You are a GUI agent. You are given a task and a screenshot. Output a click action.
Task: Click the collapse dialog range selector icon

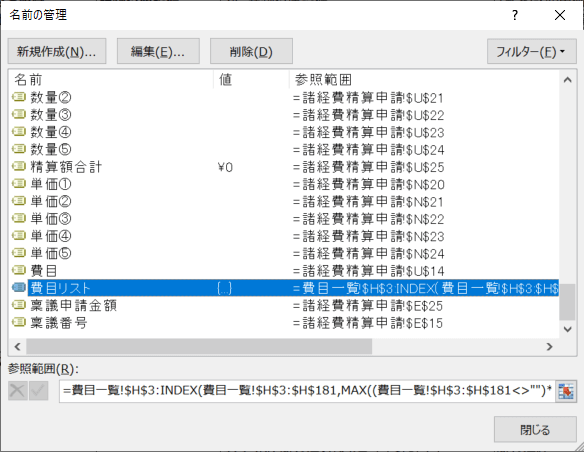[566, 391]
